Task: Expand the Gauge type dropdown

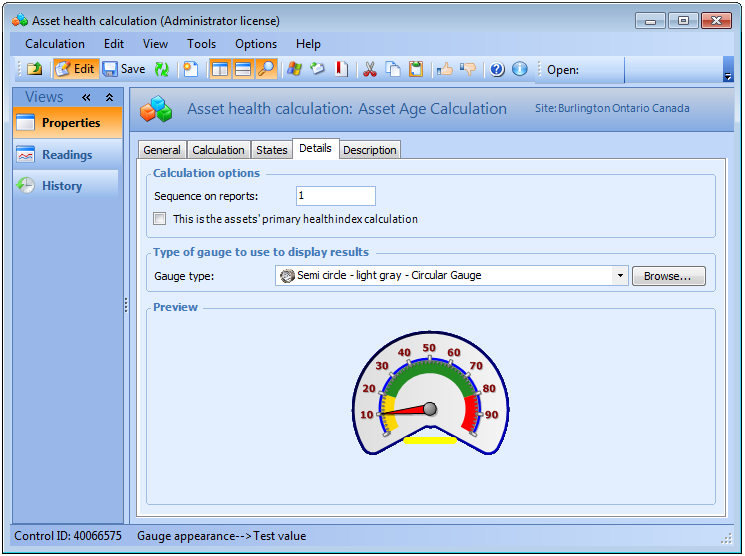Action: (x=620, y=276)
